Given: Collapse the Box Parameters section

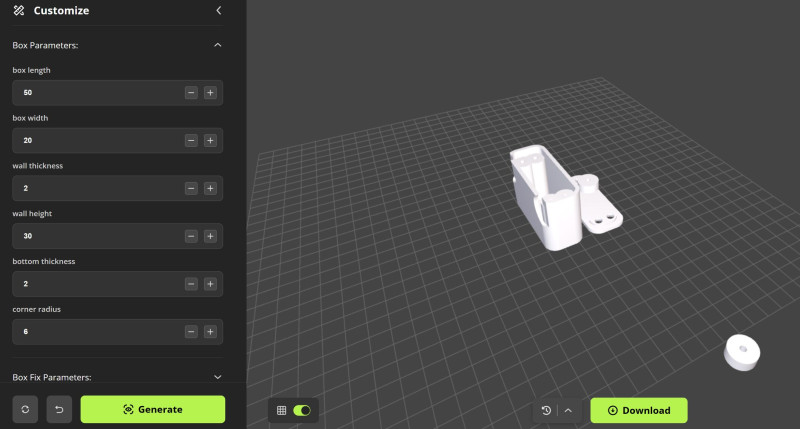Looking at the screenshot, I should 218,45.
